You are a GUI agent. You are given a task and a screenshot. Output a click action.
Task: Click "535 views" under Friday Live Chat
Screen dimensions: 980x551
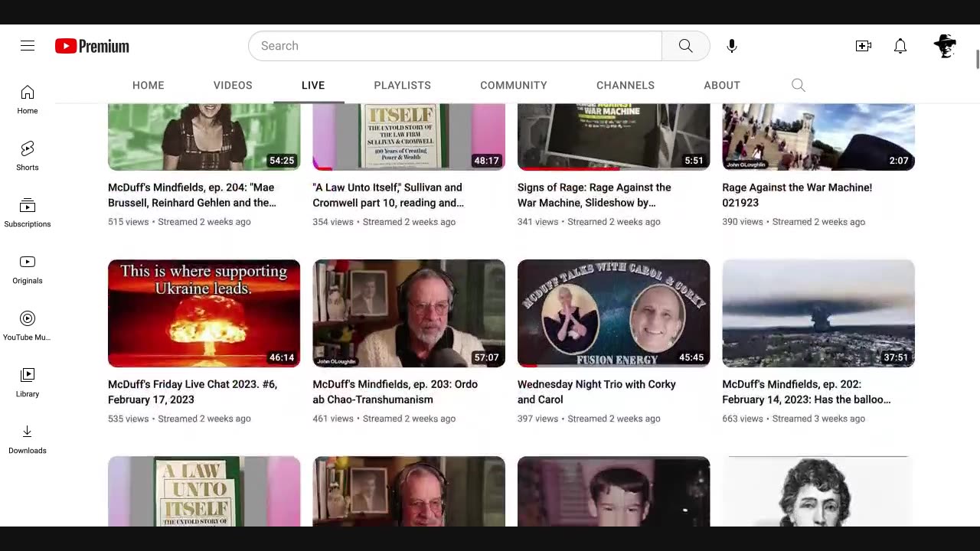(x=128, y=419)
